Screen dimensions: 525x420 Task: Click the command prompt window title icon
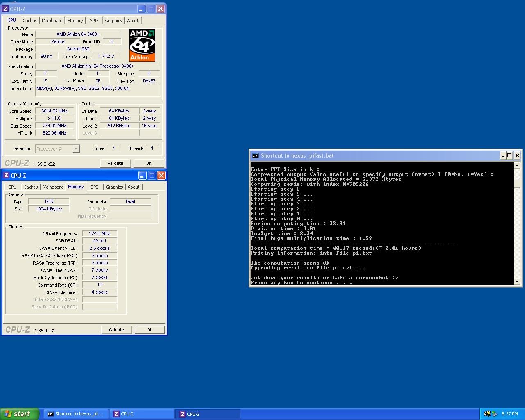[255, 155]
